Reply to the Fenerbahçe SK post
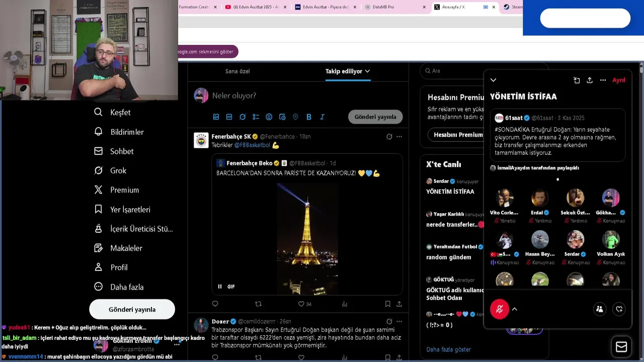Screen dimensions: 644x362 pyautogui.click(x=215, y=304)
